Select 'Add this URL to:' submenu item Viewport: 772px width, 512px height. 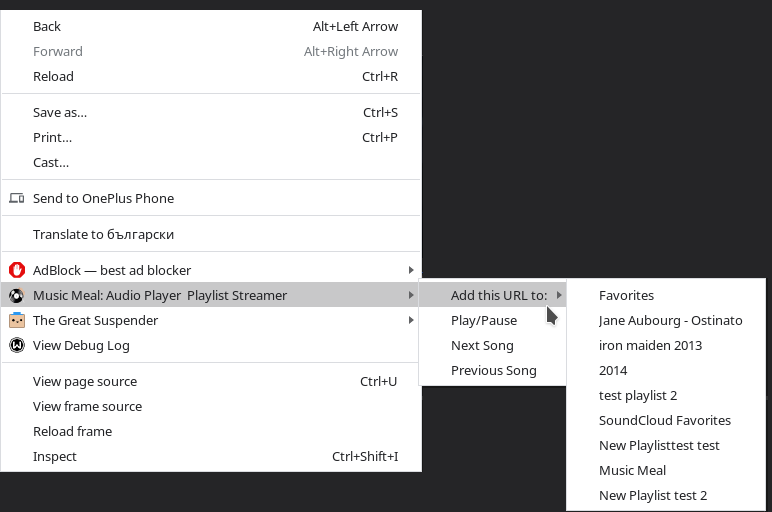493,295
